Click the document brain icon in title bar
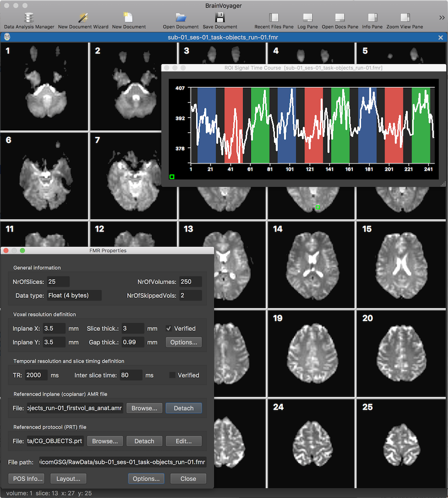This screenshot has width=448, height=498. pyautogui.click(x=7, y=37)
